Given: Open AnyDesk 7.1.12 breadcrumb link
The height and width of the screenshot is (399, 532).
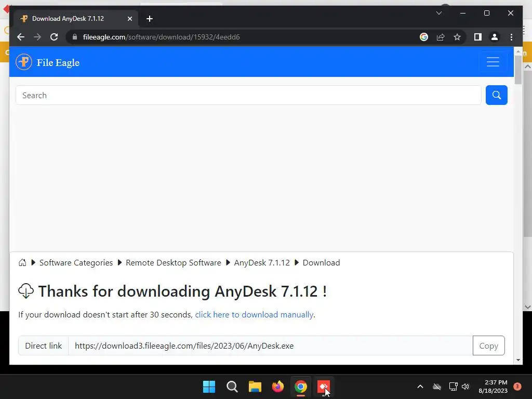Looking at the screenshot, I should 262,262.
